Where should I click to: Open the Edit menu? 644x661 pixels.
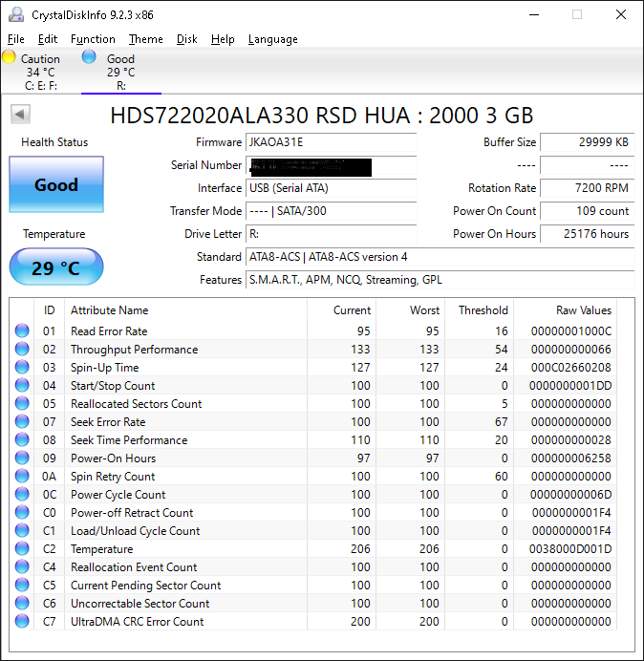(48, 39)
